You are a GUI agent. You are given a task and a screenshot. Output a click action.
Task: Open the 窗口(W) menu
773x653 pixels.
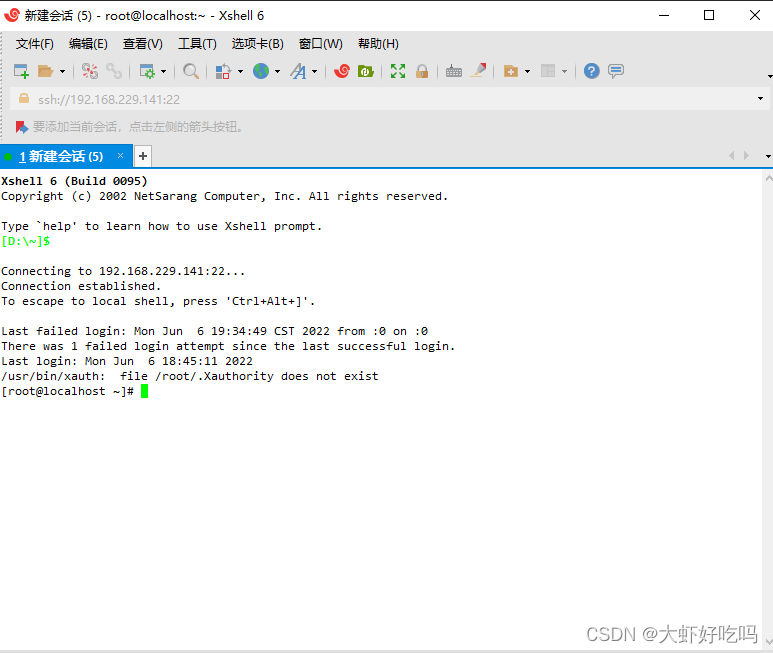[320, 44]
